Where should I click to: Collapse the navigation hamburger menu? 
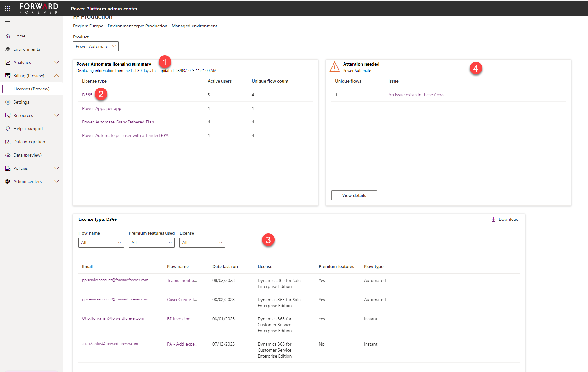(x=8, y=23)
